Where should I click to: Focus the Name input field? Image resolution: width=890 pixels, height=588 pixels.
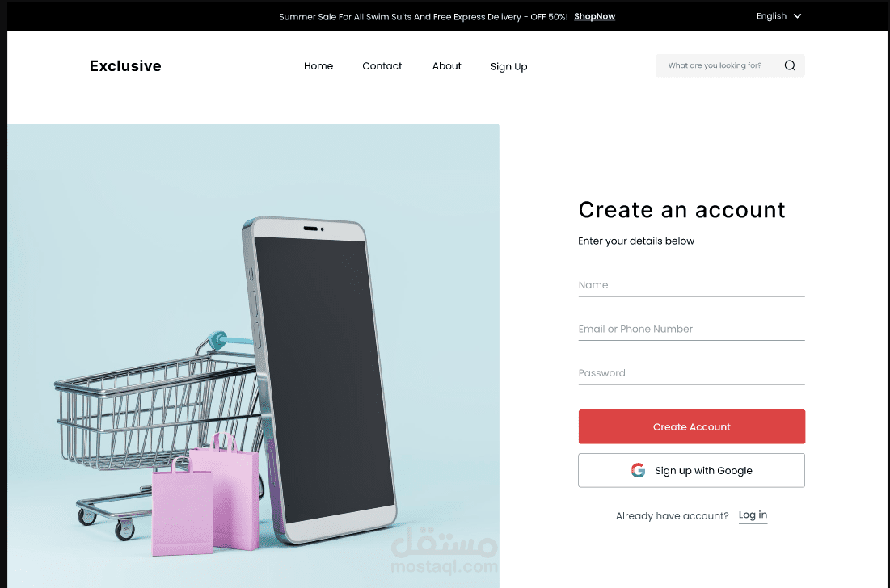click(691, 285)
